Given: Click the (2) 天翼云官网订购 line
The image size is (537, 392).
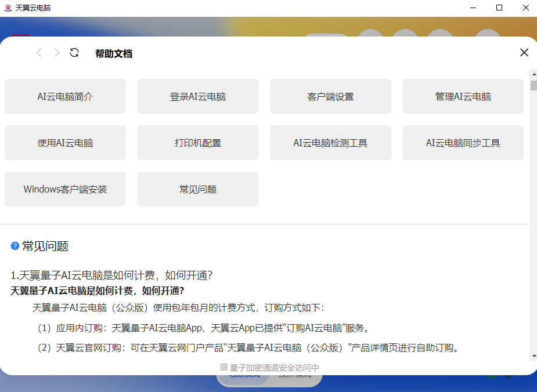Looking at the screenshot, I should 249,348.
